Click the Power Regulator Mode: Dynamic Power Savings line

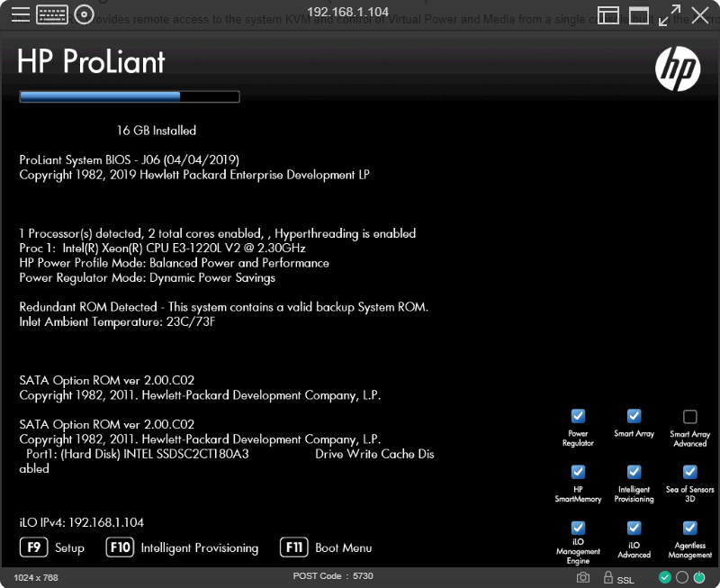point(147,277)
